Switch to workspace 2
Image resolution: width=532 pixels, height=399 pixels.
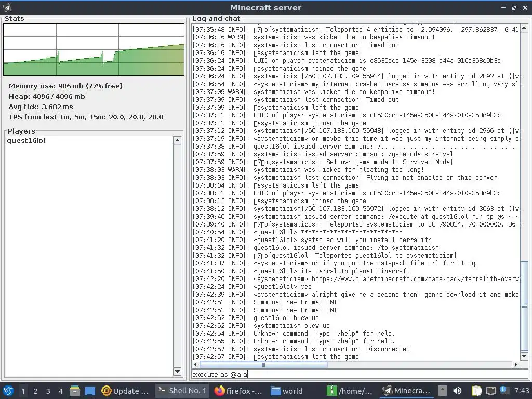(36, 391)
